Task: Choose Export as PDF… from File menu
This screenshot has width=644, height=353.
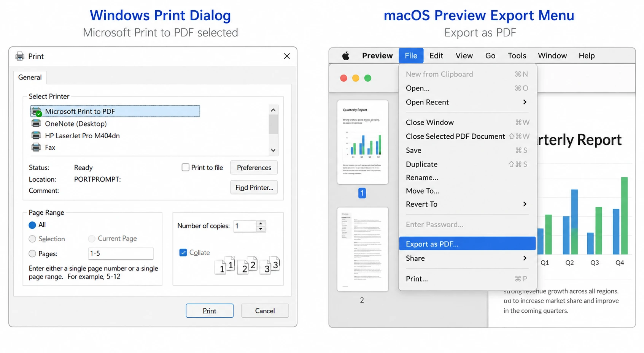Action: [467, 244]
